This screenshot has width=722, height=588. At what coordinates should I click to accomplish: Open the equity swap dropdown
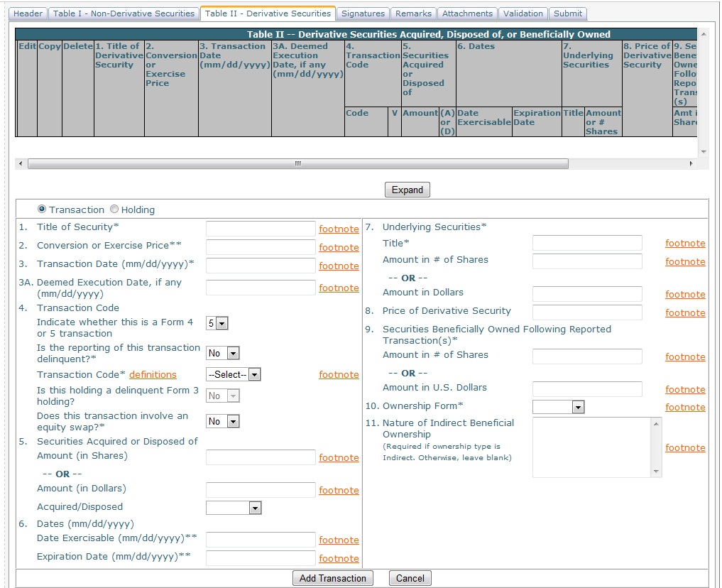[223, 421]
